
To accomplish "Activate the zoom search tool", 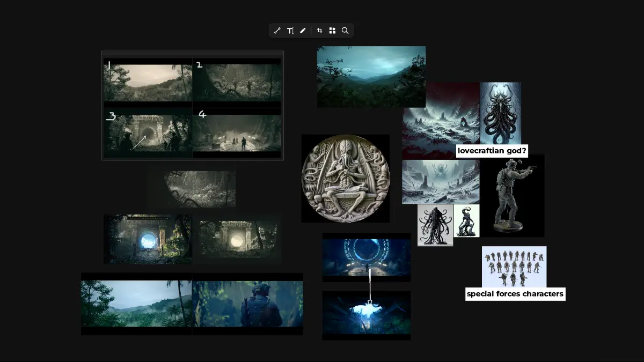I will (345, 31).
